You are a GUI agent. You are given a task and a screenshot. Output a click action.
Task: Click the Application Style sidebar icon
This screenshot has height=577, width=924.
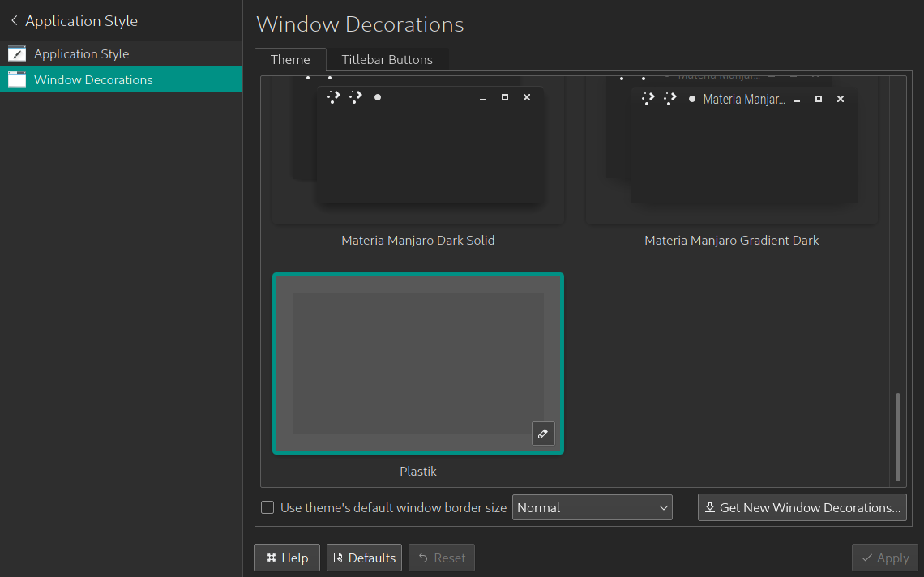coord(17,53)
